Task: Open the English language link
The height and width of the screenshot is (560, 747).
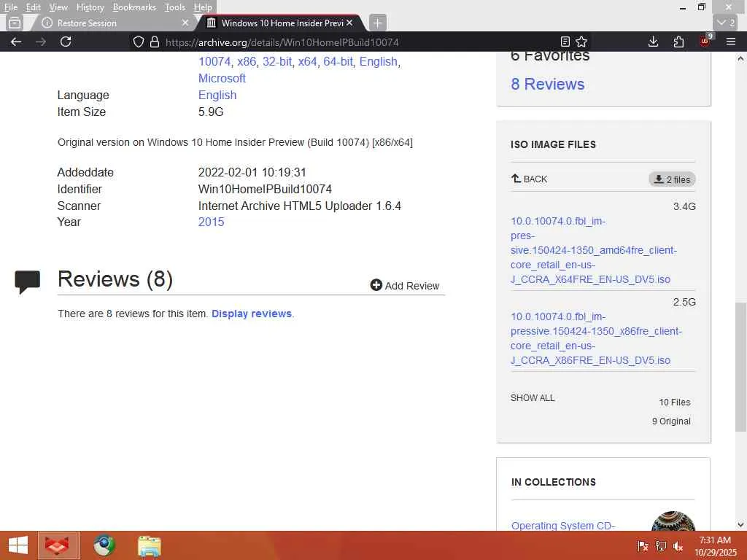Action: click(x=217, y=96)
